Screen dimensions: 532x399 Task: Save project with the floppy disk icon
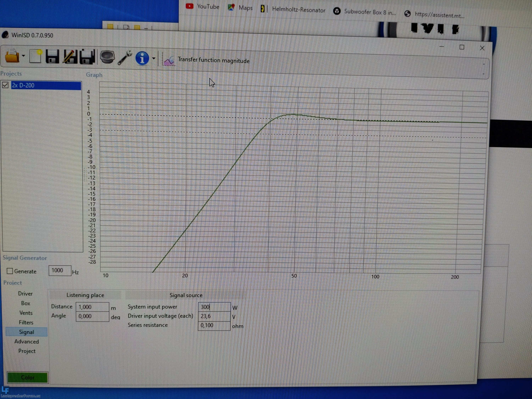click(52, 57)
